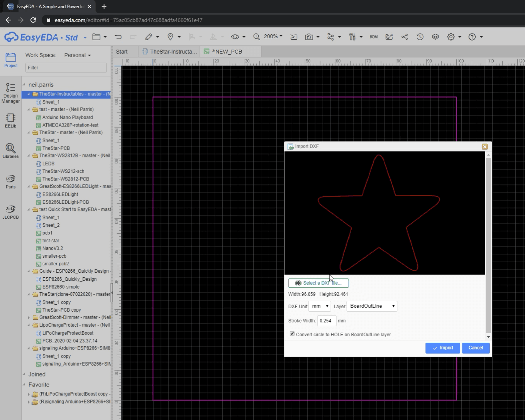The height and width of the screenshot is (420, 525).
Task: Open the BOM tool
Action: [x=373, y=37]
